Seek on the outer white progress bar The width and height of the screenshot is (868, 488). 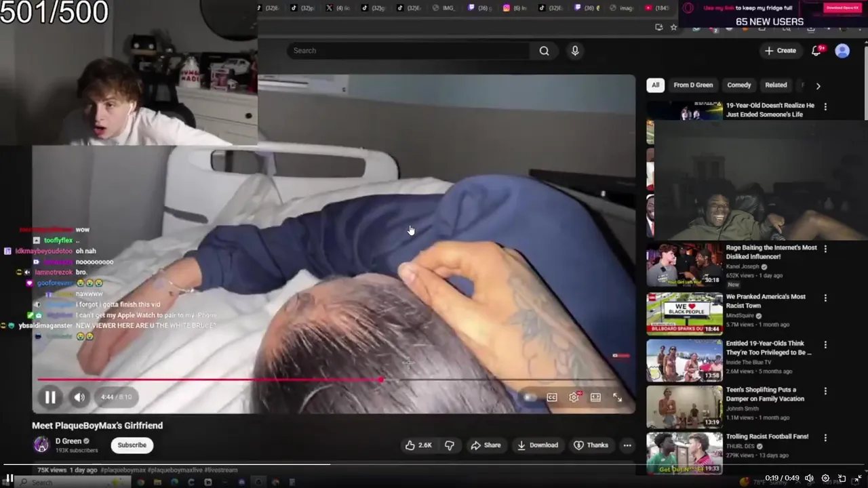click(x=434, y=465)
